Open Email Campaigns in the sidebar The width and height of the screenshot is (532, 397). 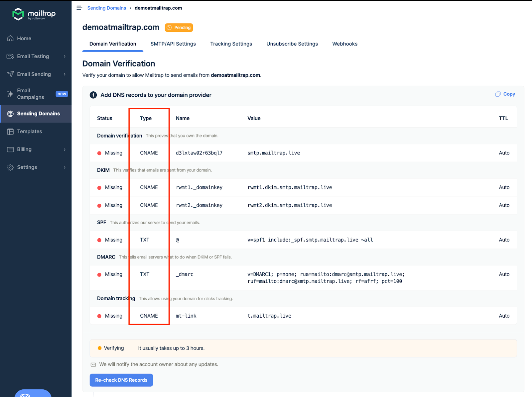coord(36,94)
